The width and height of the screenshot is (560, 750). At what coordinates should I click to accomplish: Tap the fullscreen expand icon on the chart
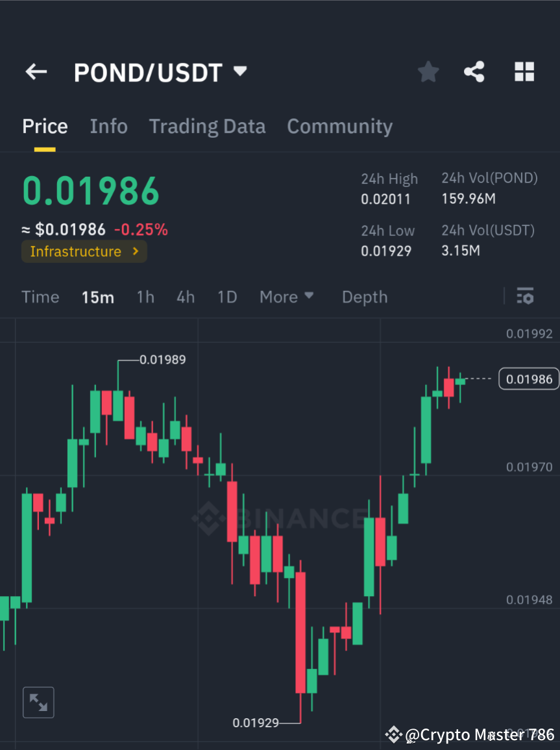pyautogui.click(x=38, y=702)
